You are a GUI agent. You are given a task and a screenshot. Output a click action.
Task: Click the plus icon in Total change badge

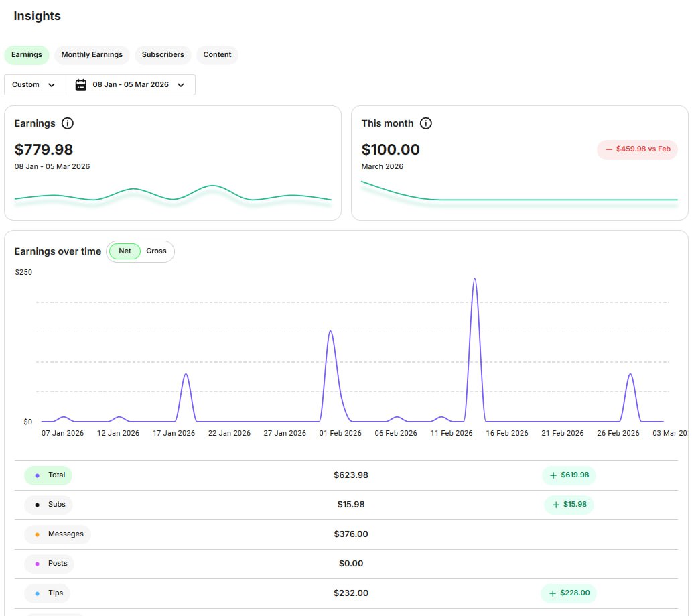pos(553,475)
